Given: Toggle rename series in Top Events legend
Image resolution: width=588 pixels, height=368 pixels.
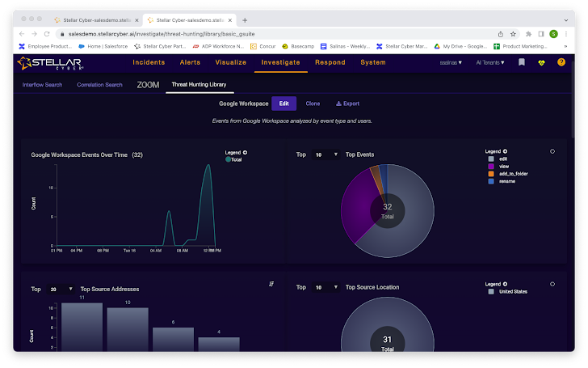Looking at the screenshot, I should pos(502,181).
